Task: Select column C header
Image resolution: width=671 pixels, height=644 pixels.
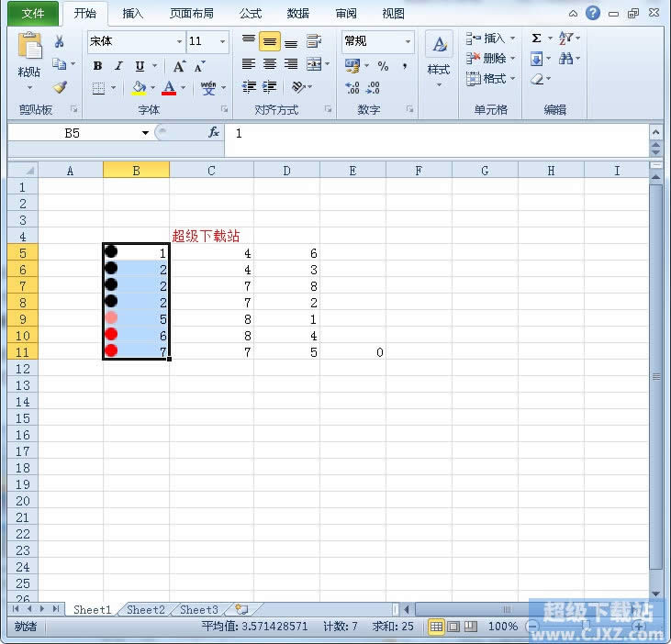Action: coord(211,171)
